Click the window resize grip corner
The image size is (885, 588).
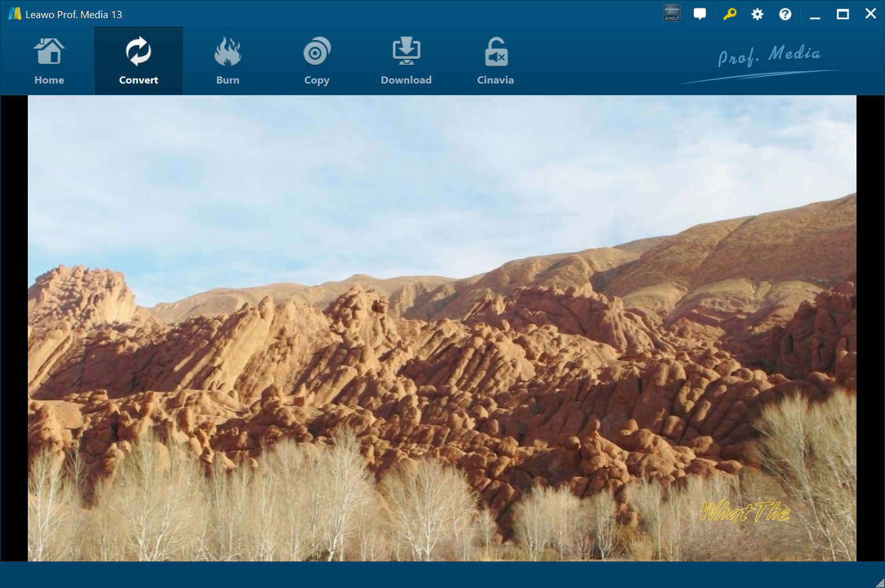tap(879, 582)
